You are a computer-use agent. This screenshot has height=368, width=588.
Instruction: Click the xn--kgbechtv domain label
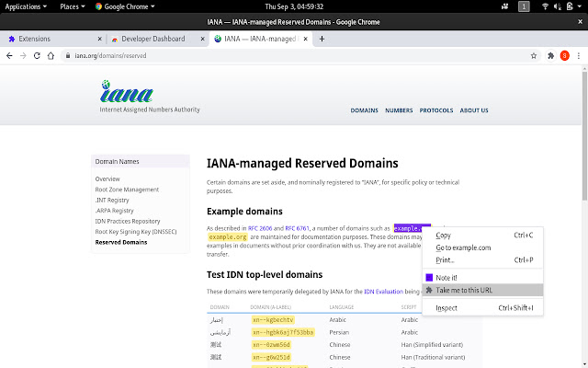click(273, 320)
